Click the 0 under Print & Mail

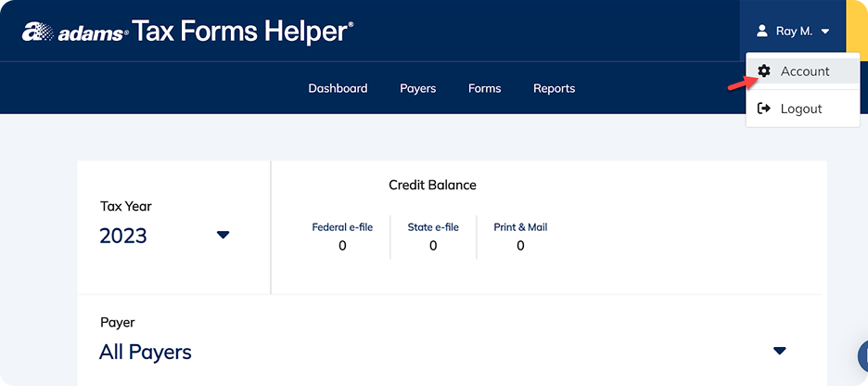520,245
